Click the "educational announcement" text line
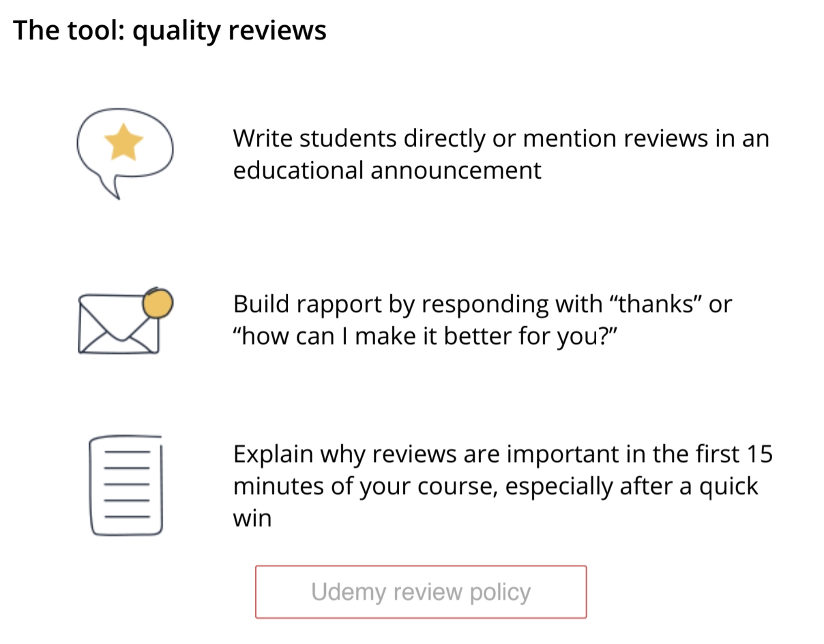This screenshot has height=644, width=824. 387,170
